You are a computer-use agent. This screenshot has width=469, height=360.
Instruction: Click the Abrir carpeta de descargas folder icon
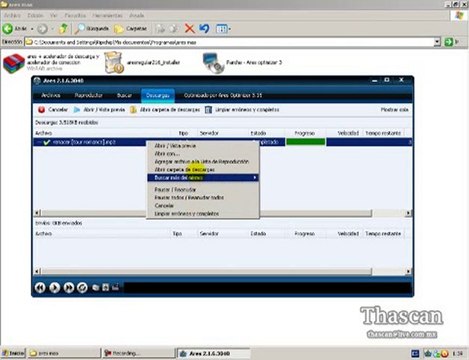pos(133,110)
